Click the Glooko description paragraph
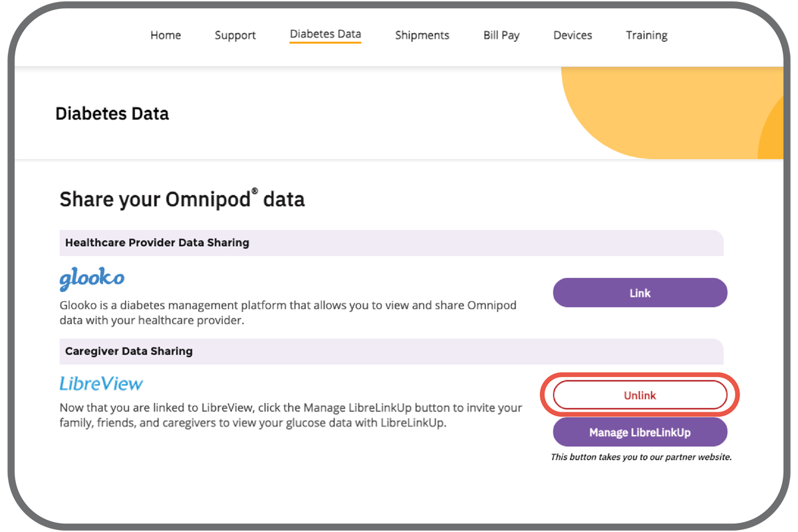Image resolution: width=798 pixels, height=532 pixels. (287, 313)
